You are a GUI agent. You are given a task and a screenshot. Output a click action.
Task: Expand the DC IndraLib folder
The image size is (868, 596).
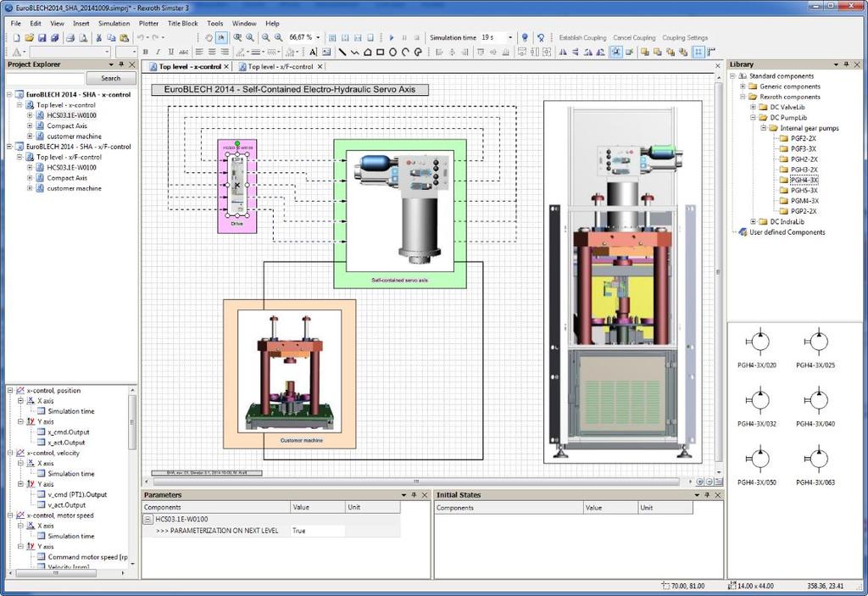(x=754, y=221)
